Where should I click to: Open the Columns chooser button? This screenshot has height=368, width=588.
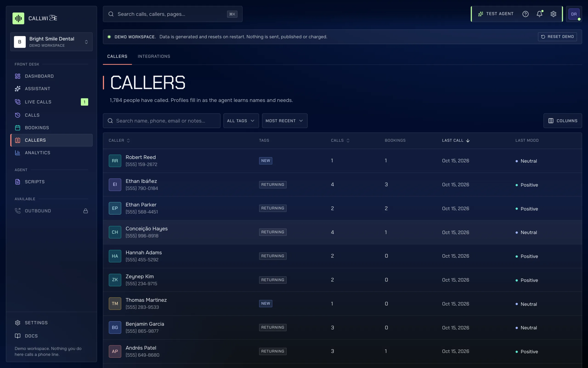[x=563, y=121]
